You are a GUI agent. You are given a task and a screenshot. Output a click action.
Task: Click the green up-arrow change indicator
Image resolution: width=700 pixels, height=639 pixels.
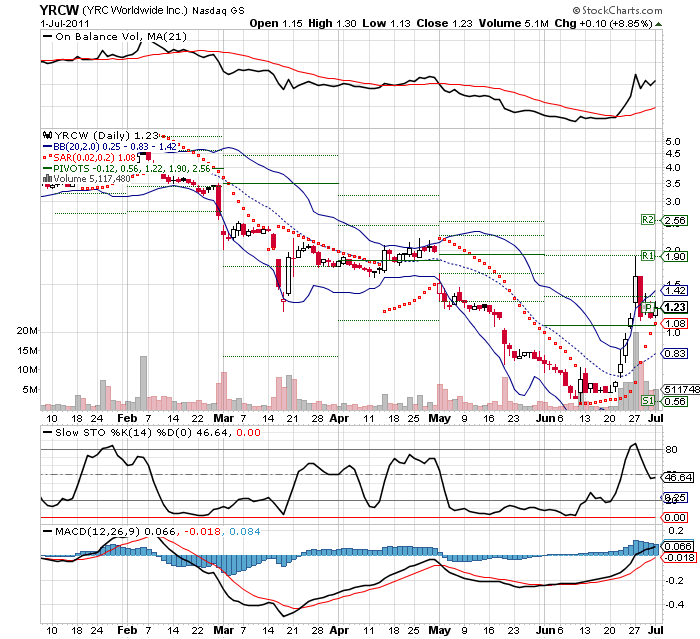(658, 24)
